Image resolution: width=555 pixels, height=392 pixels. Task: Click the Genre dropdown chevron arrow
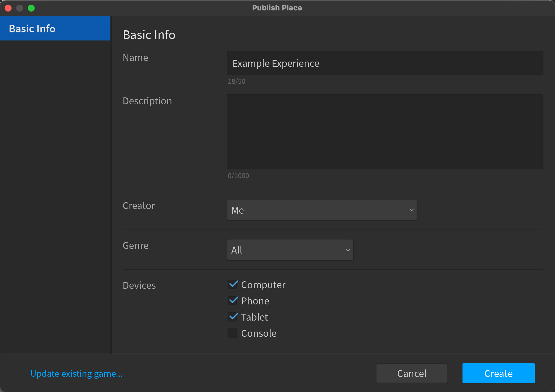[348, 250]
